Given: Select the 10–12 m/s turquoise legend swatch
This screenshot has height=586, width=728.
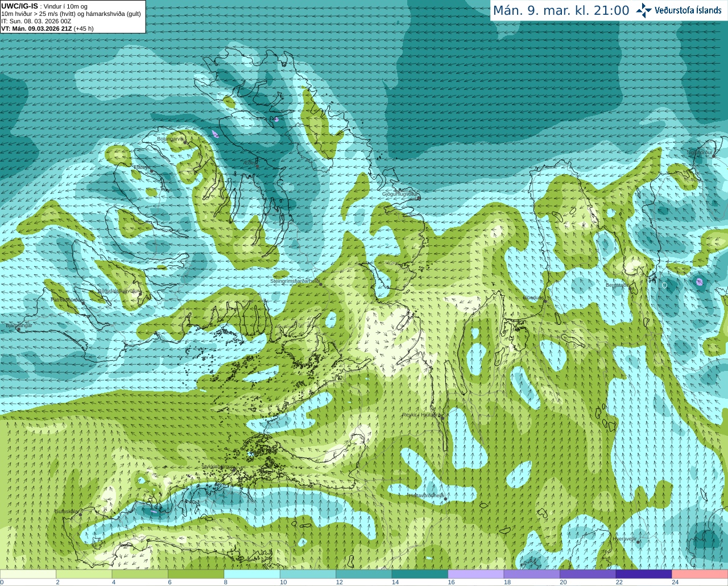Looking at the screenshot, I should [308, 574].
